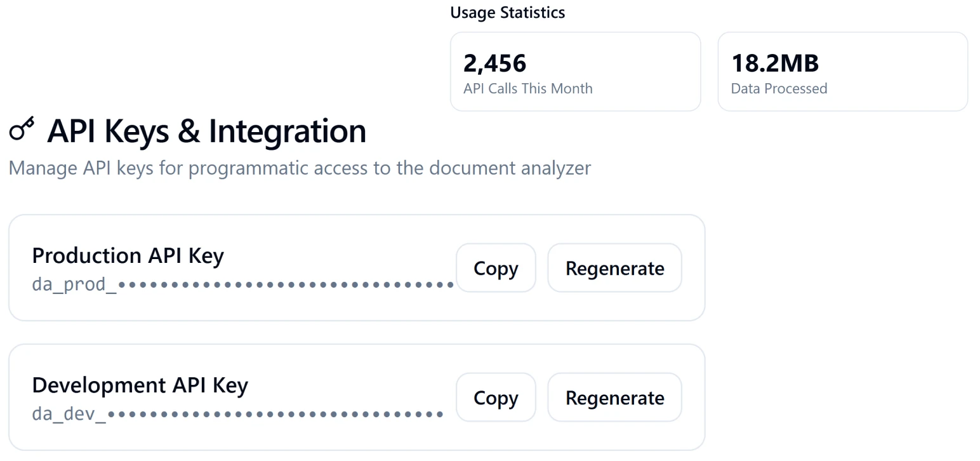Click the 18.2MB data processed value
The height and width of the screenshot is (461, 980).
[775, 63]
